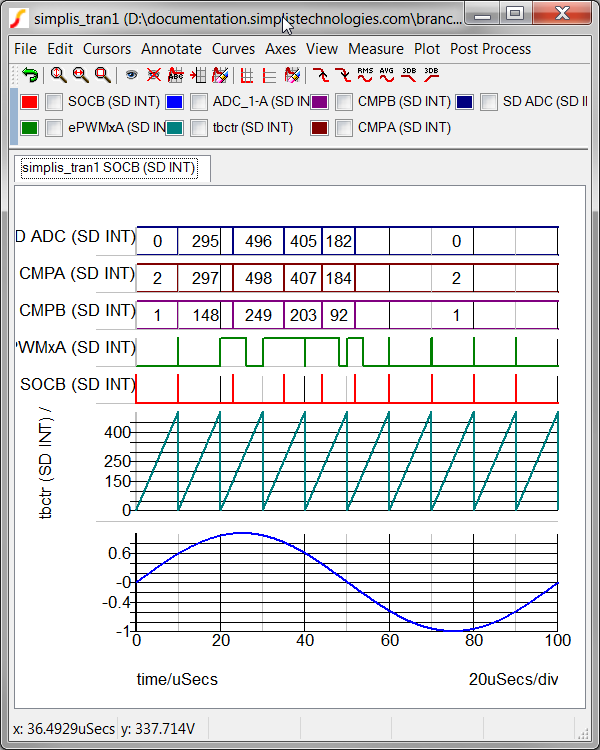Tick the SOCB (SD INT) curve checkbox

coord(54,102)
